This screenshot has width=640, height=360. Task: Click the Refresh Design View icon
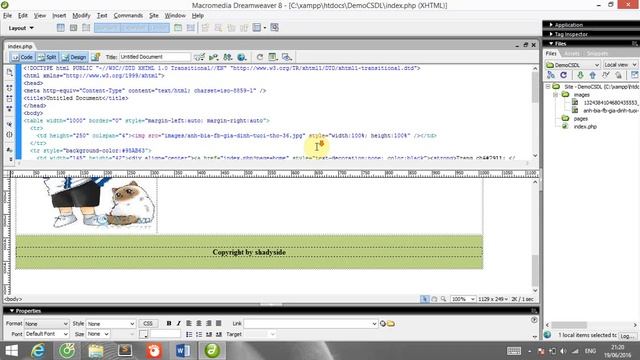pyautogui.click(x=260, y=57)
